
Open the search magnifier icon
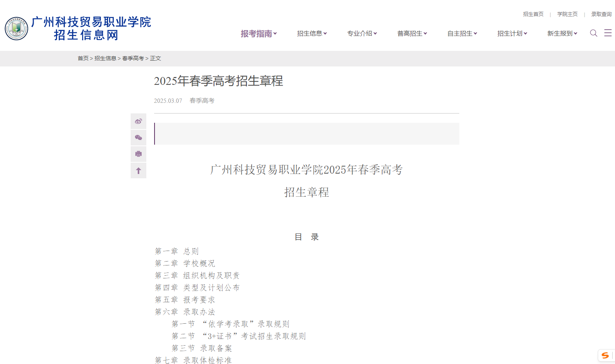[593, 33]
